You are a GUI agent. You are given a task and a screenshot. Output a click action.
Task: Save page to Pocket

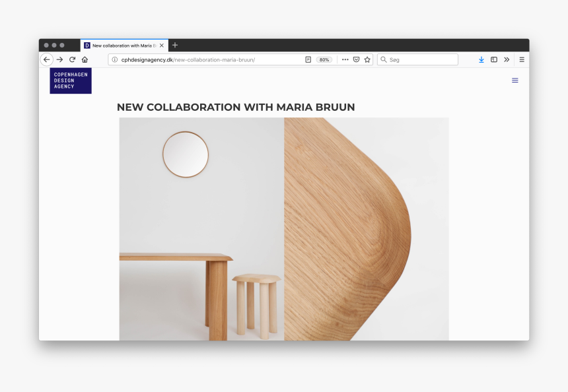click(x=357, y=59)
